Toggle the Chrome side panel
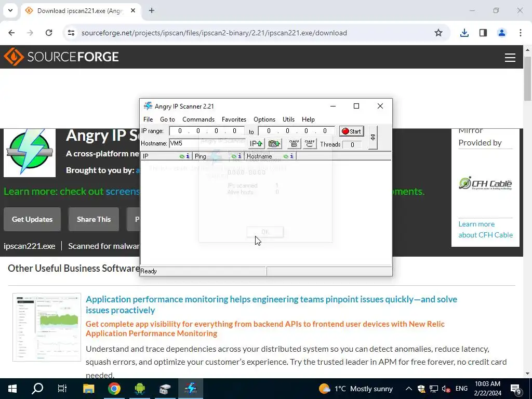The width and height of the screenshot is (532, 399). coord(483,33)
